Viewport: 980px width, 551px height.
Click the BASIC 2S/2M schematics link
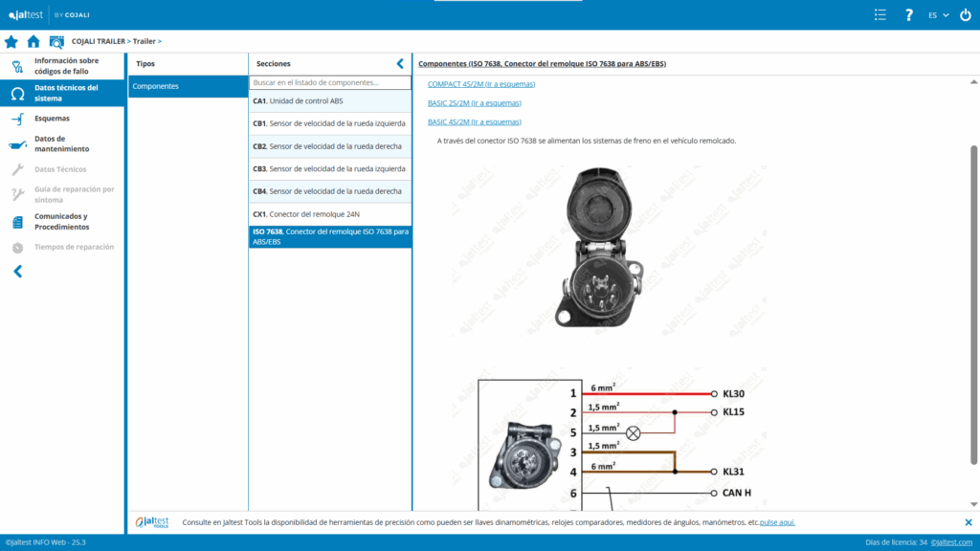[x=474, y=102]
